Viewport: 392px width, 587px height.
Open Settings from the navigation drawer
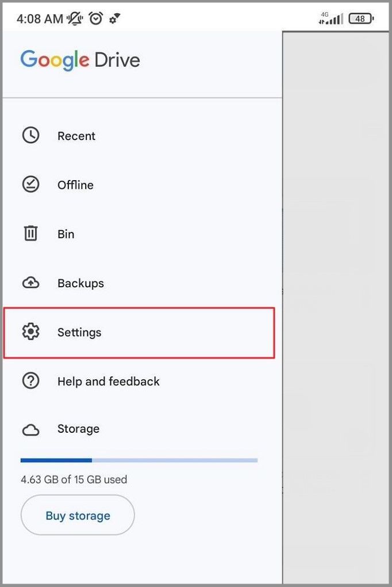tap(79, 332)
